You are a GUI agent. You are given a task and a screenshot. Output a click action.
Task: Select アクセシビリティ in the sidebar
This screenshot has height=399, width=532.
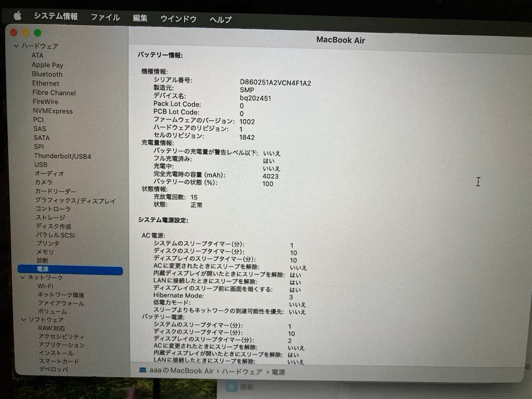click(x=61, y=336)
